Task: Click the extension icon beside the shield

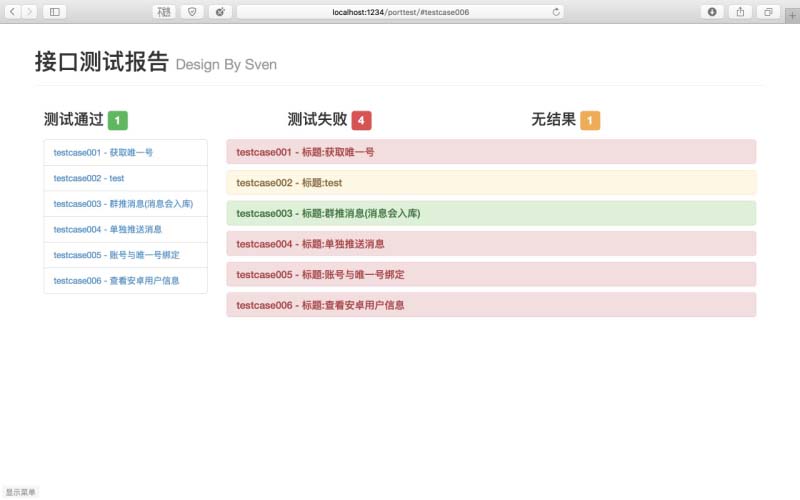Action: click(x=220, y=12)
